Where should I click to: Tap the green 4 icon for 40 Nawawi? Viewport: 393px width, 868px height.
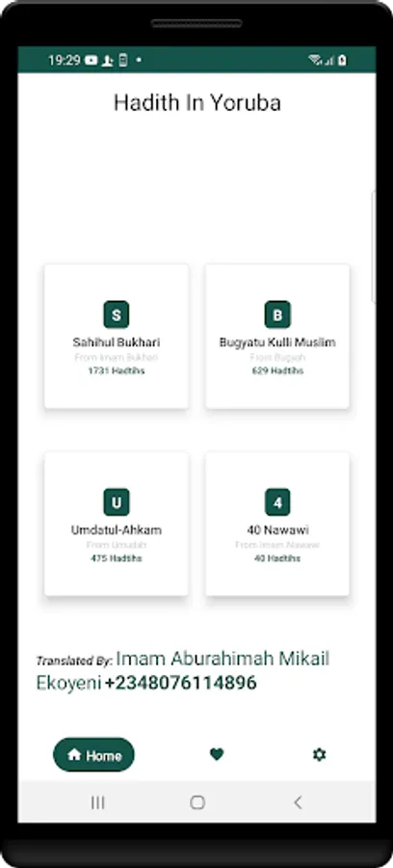tap(277, 502)
